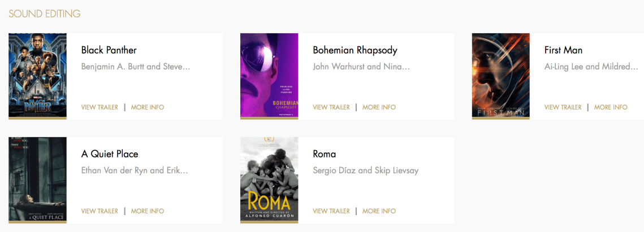Select the Bohemian Rhapsody title text
Image resolution: width=644 pixels, height=232 pixels.
coord(355,50)
